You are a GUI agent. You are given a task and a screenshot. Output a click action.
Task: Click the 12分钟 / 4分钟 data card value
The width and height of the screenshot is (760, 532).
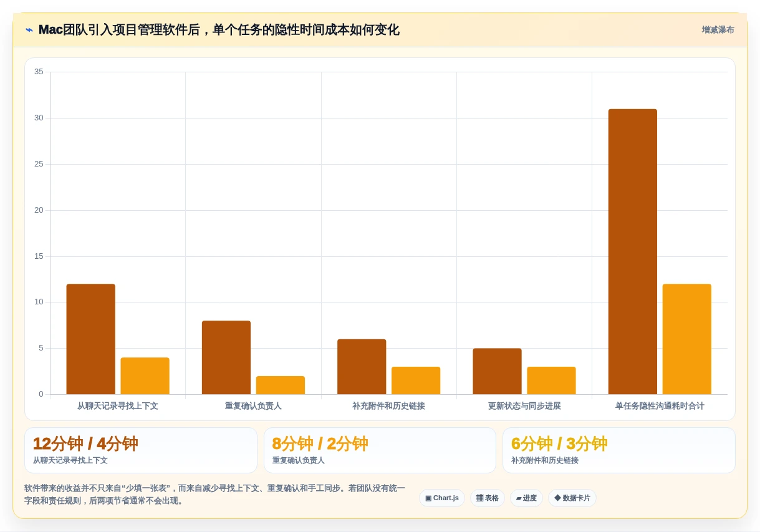click(85, 443)
